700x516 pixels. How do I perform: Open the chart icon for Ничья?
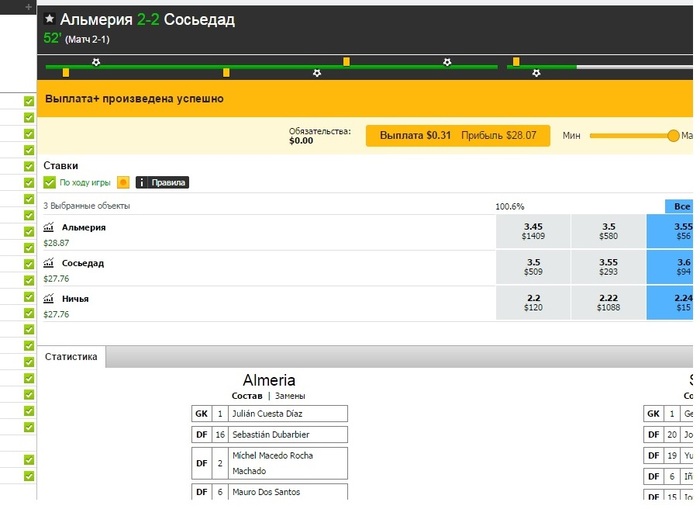tap(48, 299)
